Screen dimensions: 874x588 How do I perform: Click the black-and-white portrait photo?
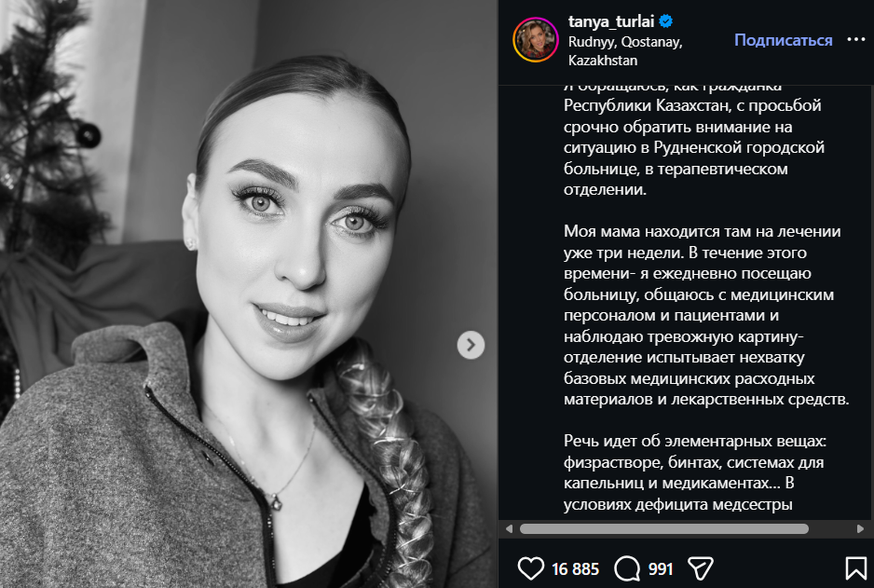point(249,294)
